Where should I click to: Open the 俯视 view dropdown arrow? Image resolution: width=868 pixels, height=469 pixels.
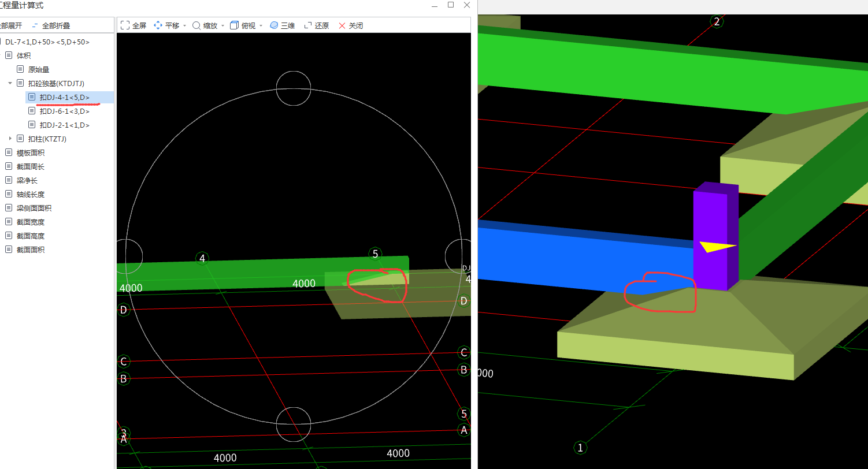tap(261, 26)
